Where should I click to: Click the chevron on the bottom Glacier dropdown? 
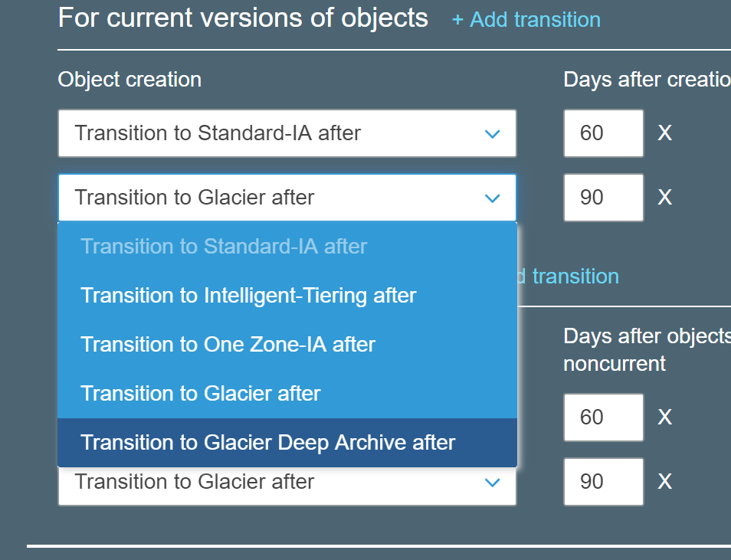pyautogui.click(x=493, y=481)
